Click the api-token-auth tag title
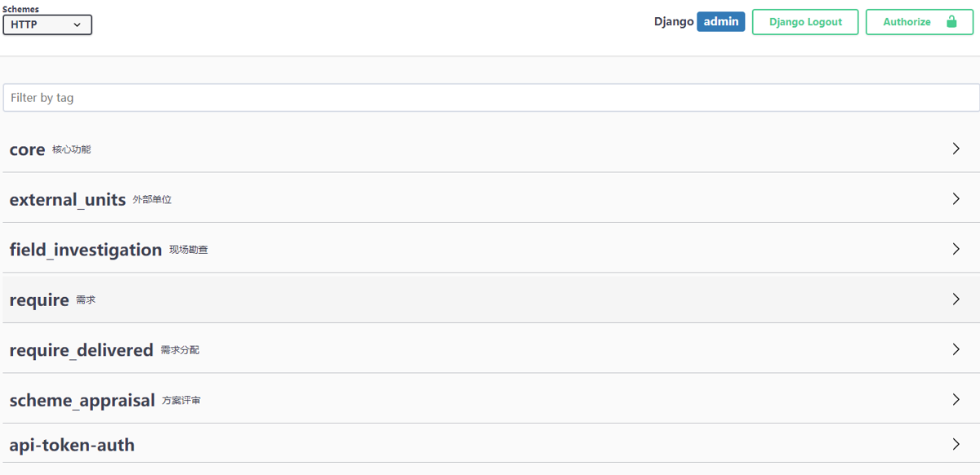Screen dimensions: 980x475 click(72, 445)
